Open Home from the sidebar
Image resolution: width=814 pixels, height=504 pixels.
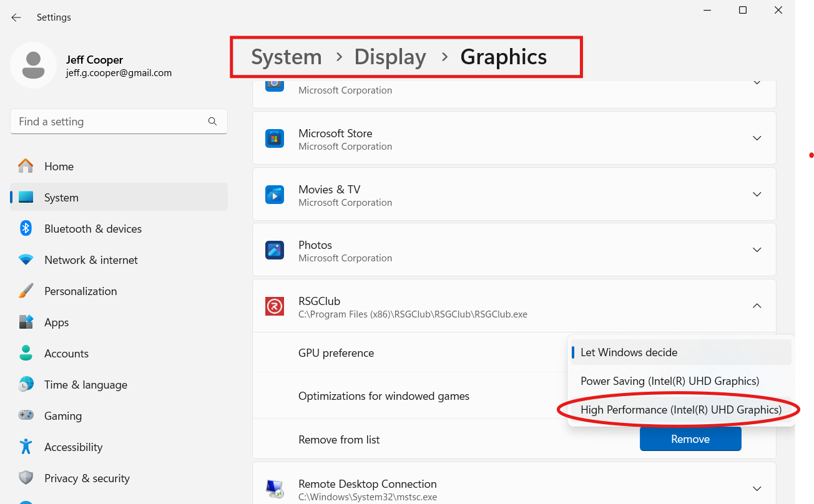pos(119,167)
